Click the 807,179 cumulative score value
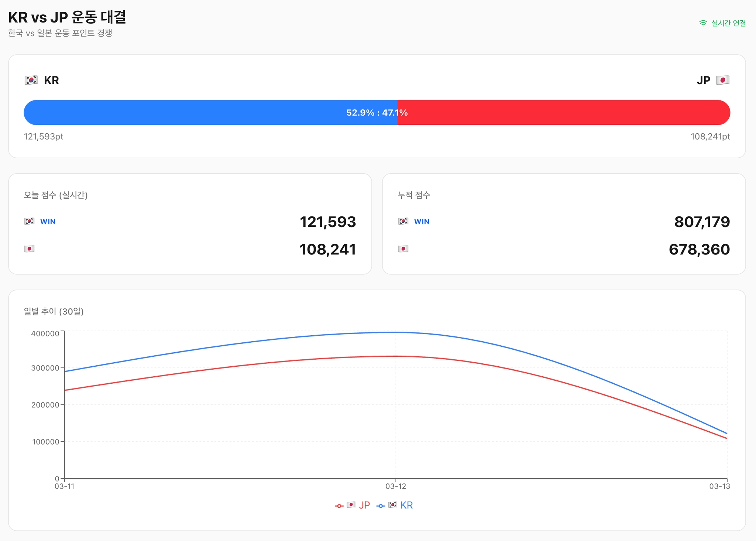The width and height of the screenshot is (756, 541). pos(702,222)
